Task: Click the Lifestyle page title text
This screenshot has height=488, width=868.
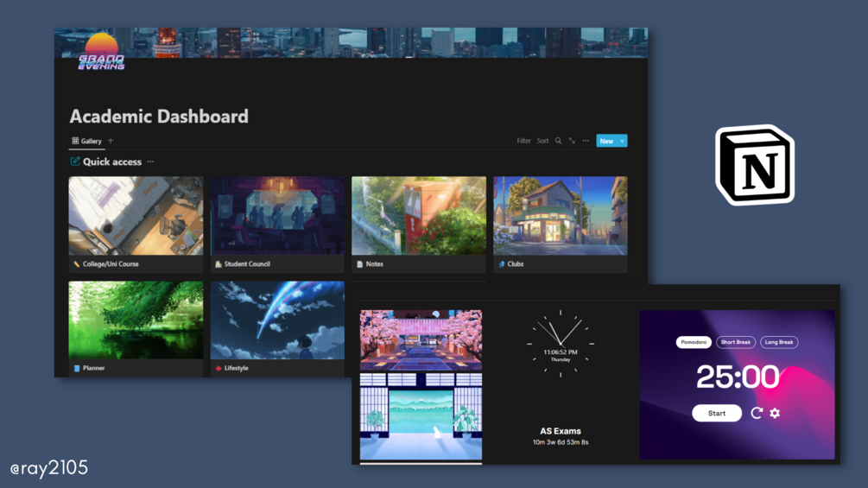Action: coord(237,368)
